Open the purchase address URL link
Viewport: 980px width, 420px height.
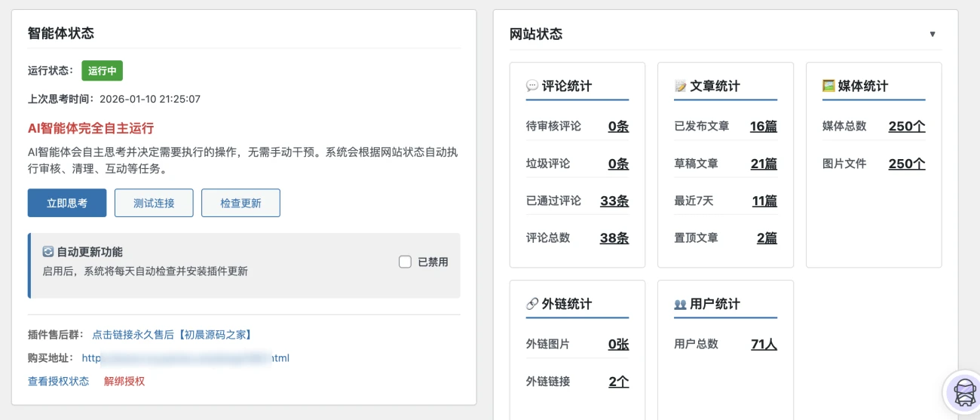click(x=185, y=358)
